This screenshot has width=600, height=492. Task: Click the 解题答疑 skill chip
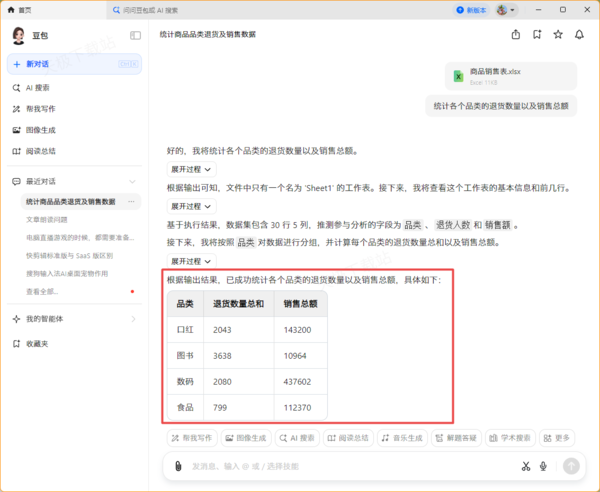pos(456,438)
